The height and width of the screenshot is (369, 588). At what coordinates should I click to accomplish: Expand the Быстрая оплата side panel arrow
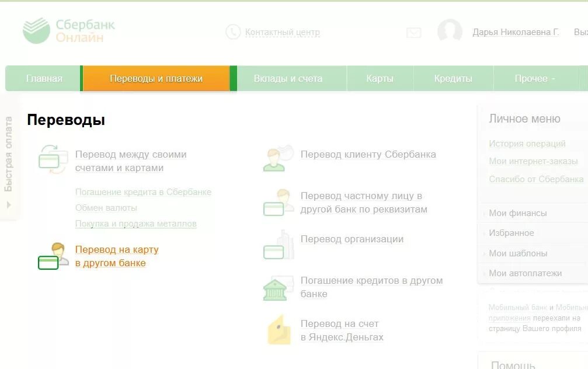[9, 205]
